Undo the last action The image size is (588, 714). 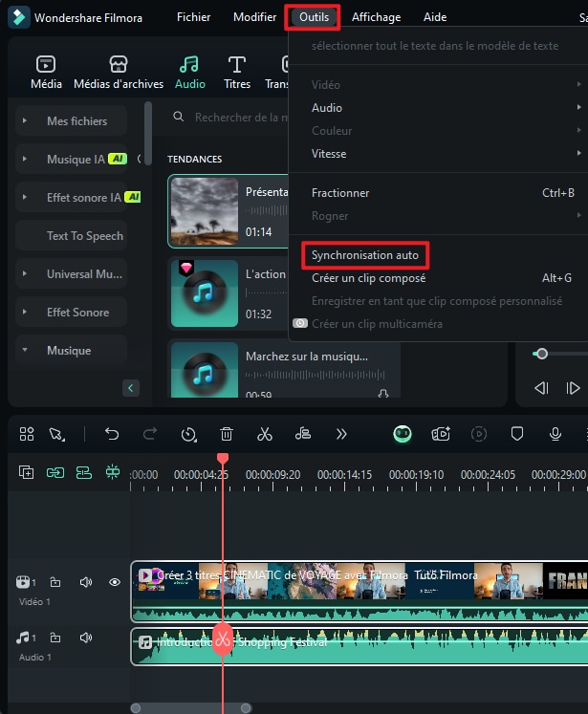(x=112, y=434)
